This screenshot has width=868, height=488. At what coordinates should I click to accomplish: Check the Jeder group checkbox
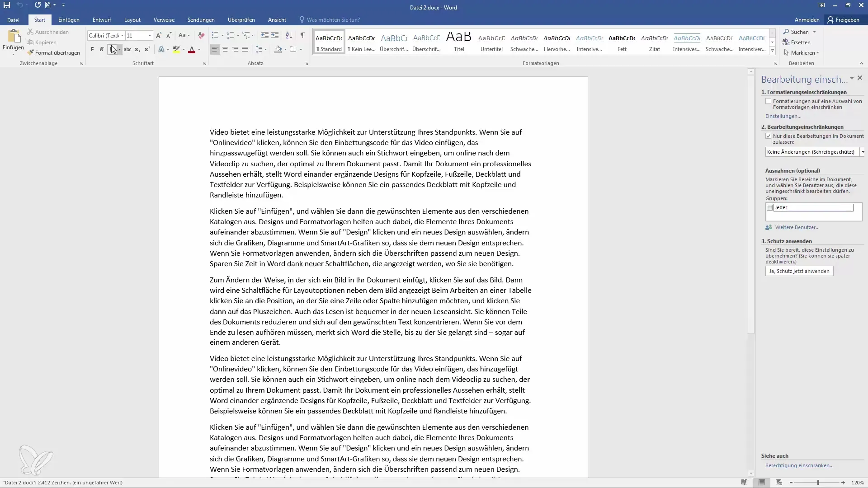(x=769, y=208)
